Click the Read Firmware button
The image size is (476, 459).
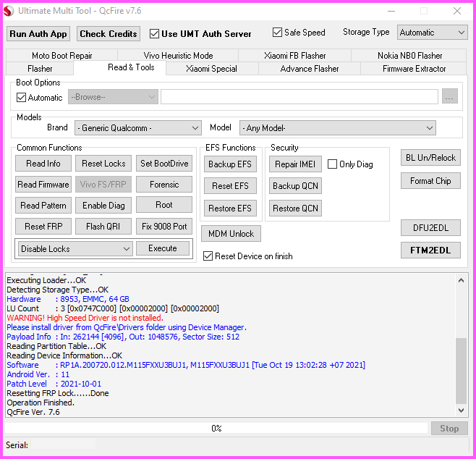tap(43, 185)
